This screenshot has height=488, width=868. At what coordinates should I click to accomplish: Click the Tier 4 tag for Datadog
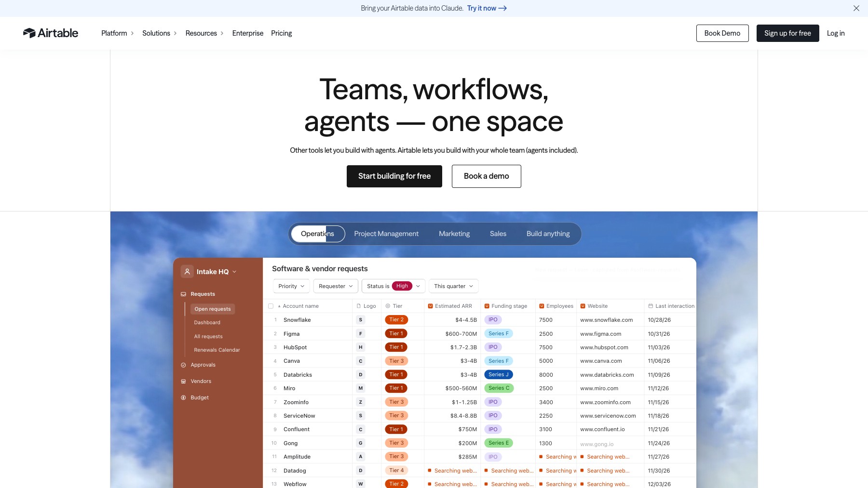[396, 471]
